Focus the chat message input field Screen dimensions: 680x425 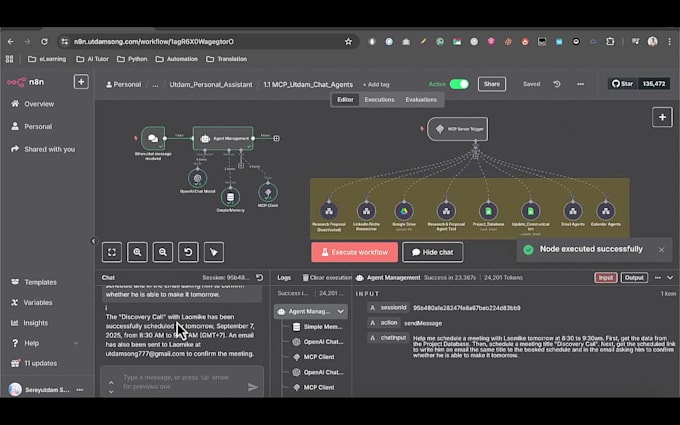[x=182, y=382]
